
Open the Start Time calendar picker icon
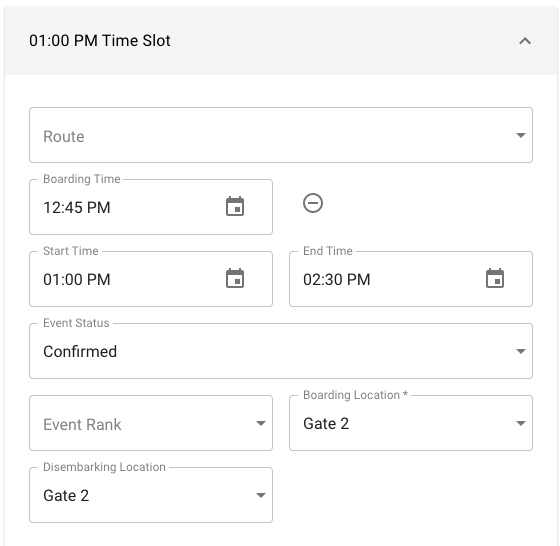235,278
